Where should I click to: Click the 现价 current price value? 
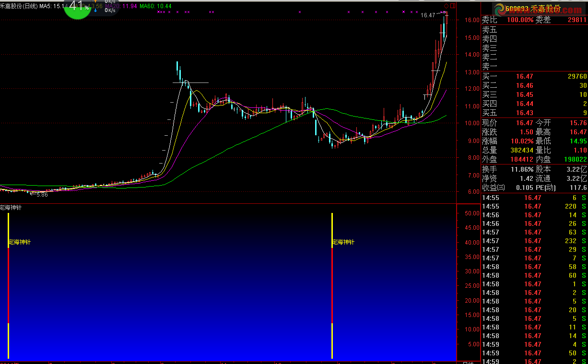click(x=525, y=123)
